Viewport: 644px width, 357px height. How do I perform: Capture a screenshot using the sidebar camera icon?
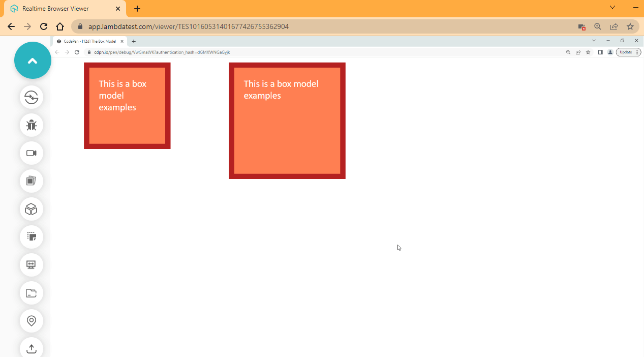click(x=32, y=181)
